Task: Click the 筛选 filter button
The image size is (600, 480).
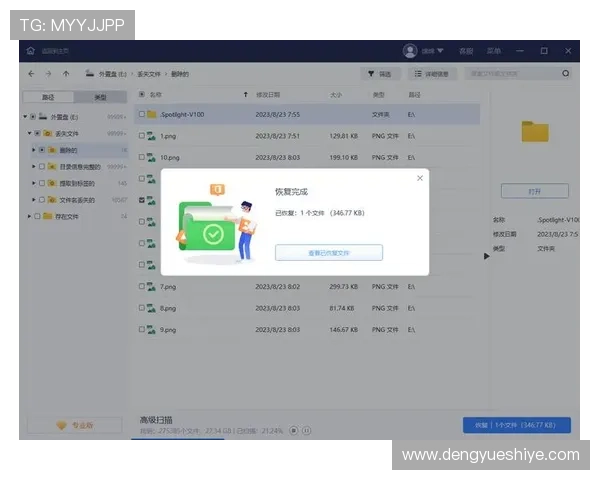Action: pos(380,73)
